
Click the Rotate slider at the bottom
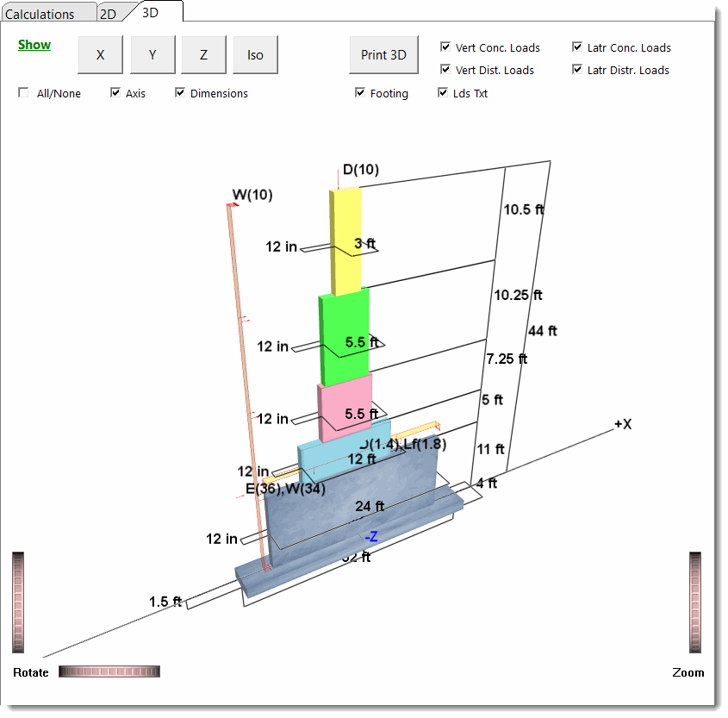pyautogui.click(x=109, y=671)
